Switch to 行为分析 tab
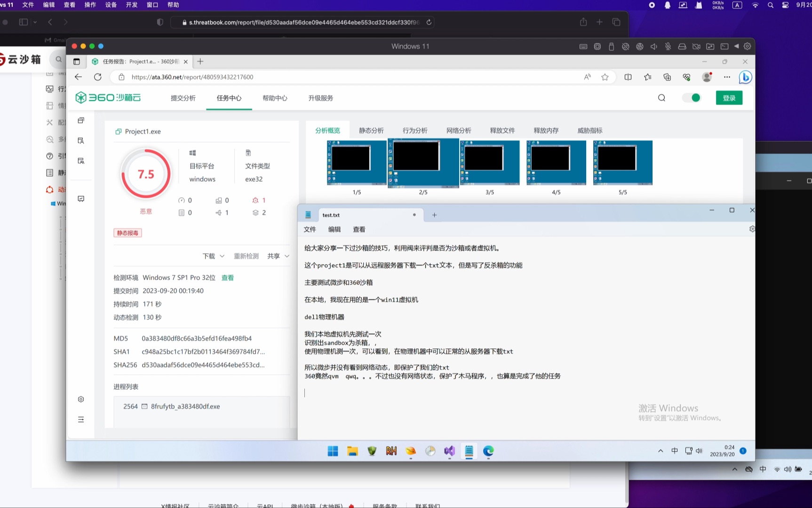 tap(415, 130)
